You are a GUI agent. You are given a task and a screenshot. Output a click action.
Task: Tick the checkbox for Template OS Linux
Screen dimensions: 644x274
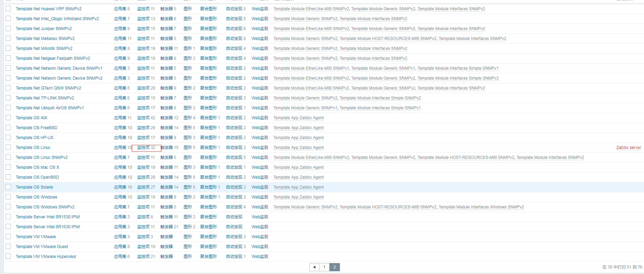[x=8, y=147]
